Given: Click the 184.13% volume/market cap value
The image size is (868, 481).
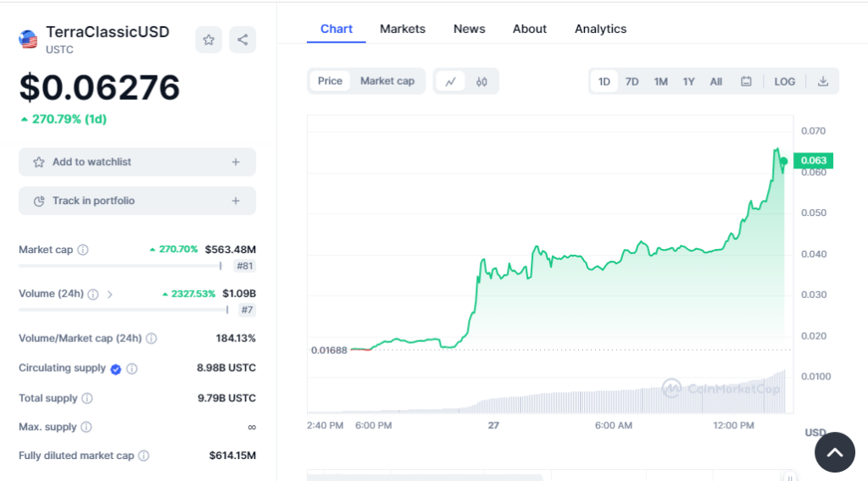Looking at the screenshot, I should pyautogui.click(x=236, y=338).
